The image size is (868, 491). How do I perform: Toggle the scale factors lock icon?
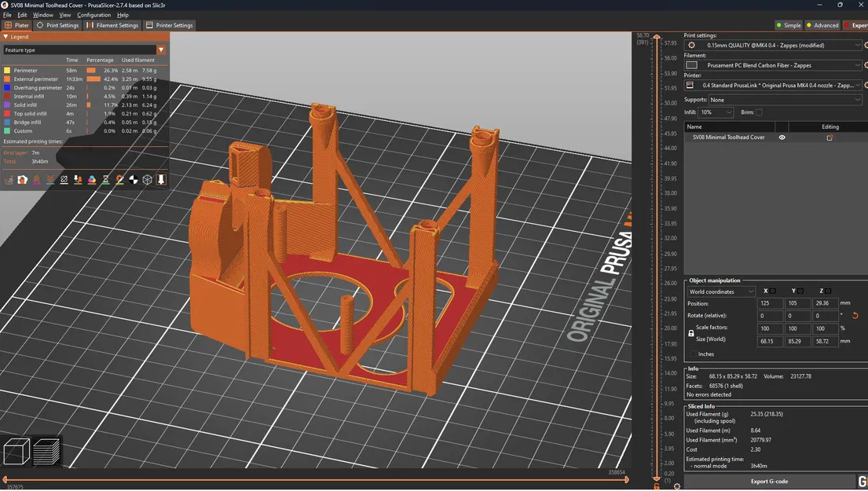coord(690,333)
